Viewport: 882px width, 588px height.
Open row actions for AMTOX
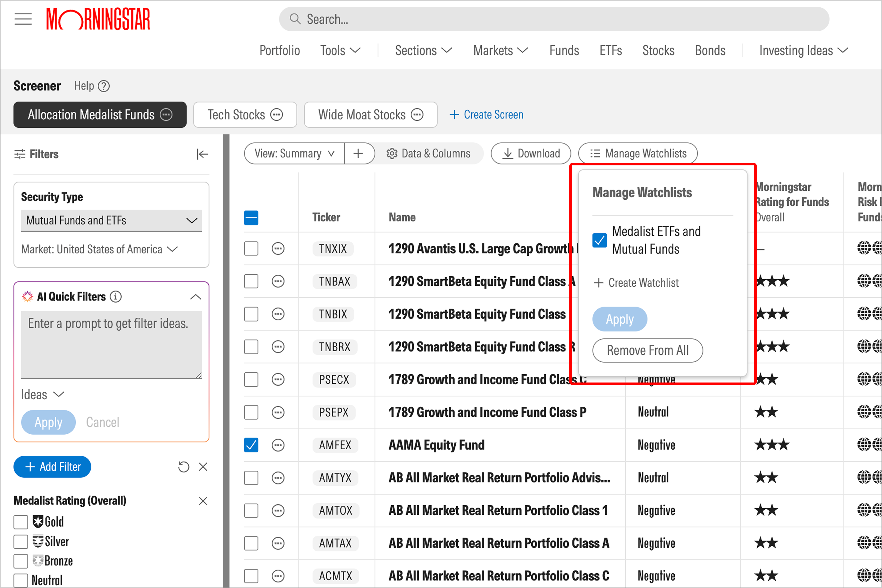278,511
